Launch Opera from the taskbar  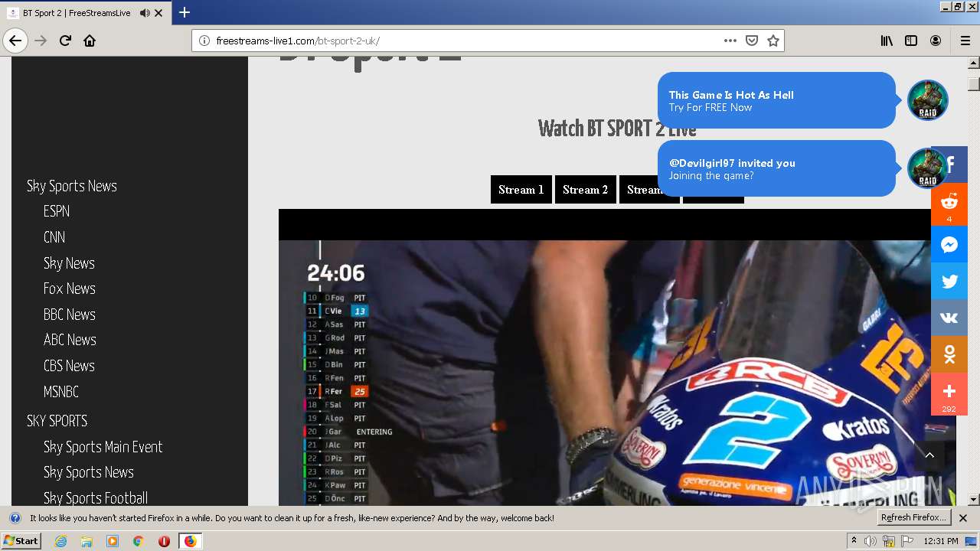[164, 541]
